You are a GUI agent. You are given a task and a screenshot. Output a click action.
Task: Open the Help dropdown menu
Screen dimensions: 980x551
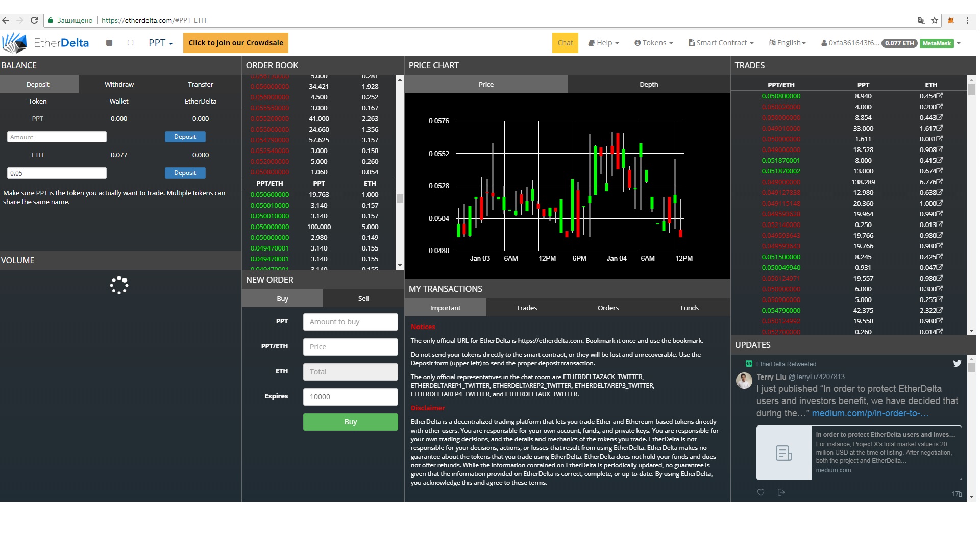[x=603, y=43]
